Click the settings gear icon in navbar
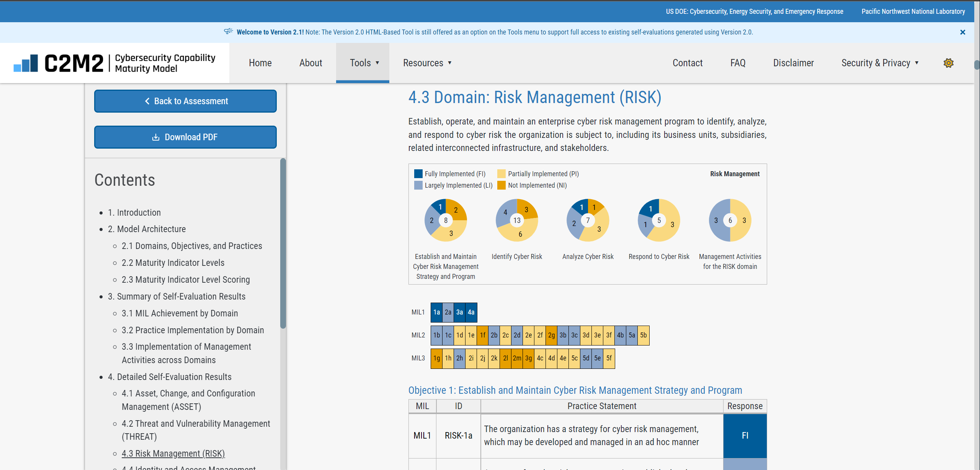Viewport: 980px width, 470px height. point(948,63)
